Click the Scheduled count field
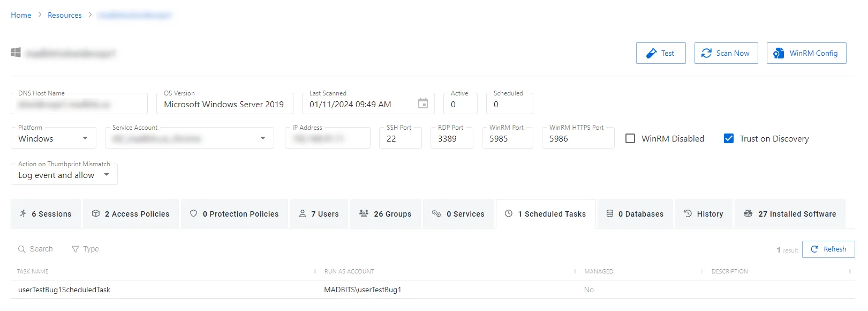Image resolution: width=868 pixels, height=311 pixels. click(x=510, y=103)
